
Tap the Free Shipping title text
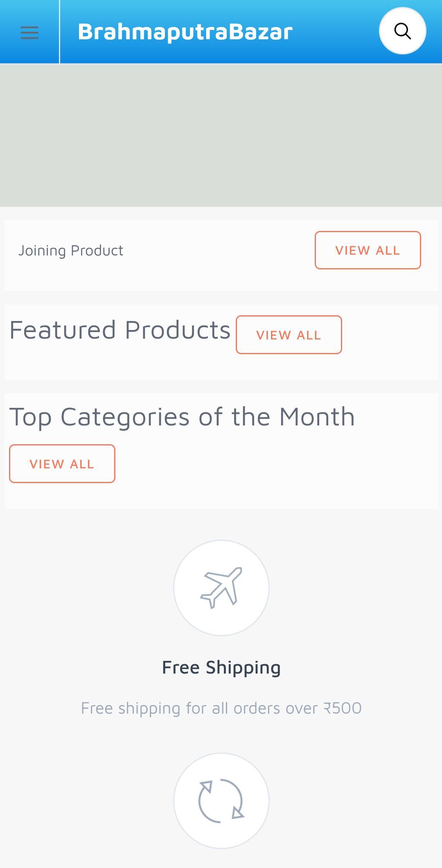221,667
